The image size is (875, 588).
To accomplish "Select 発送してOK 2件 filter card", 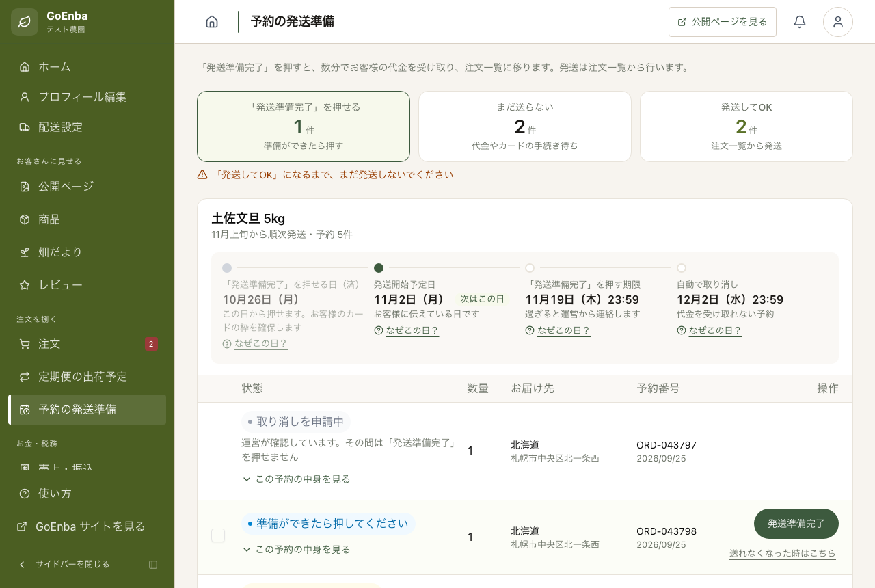I will click(x=746, y=126).
